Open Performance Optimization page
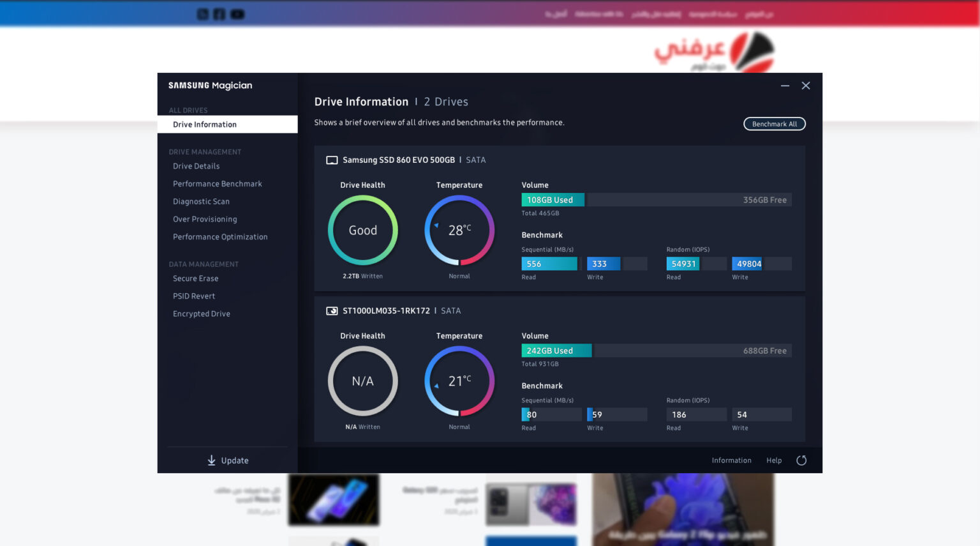This screenshot has height=546, width=980. pos(220,237)
